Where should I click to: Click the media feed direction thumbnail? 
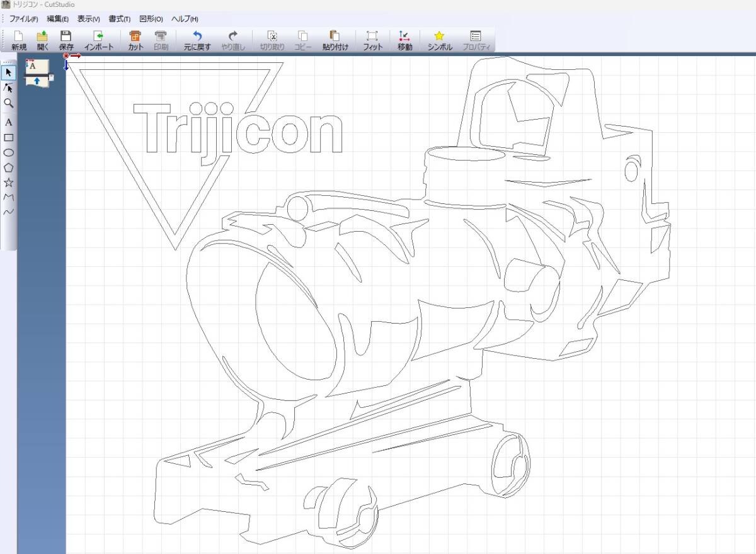coord(38,72)
